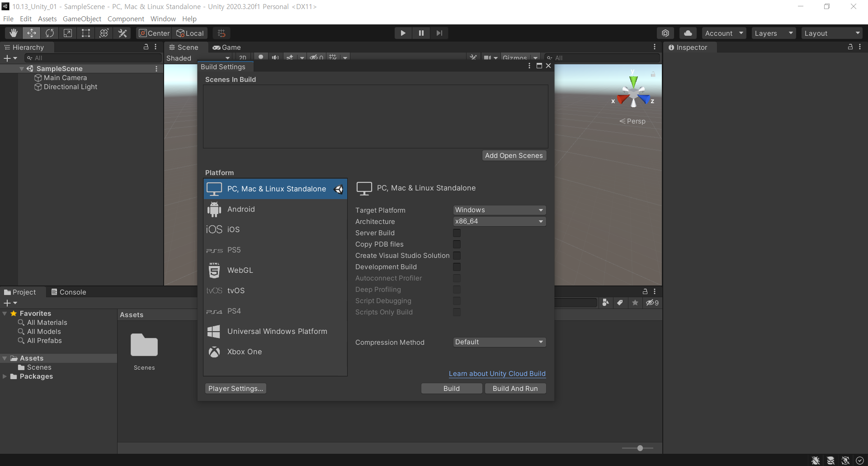The width and height of the screenshot is (868, 466).
Task: Open Target Platform dropdown
Action: tap(500, 210)
